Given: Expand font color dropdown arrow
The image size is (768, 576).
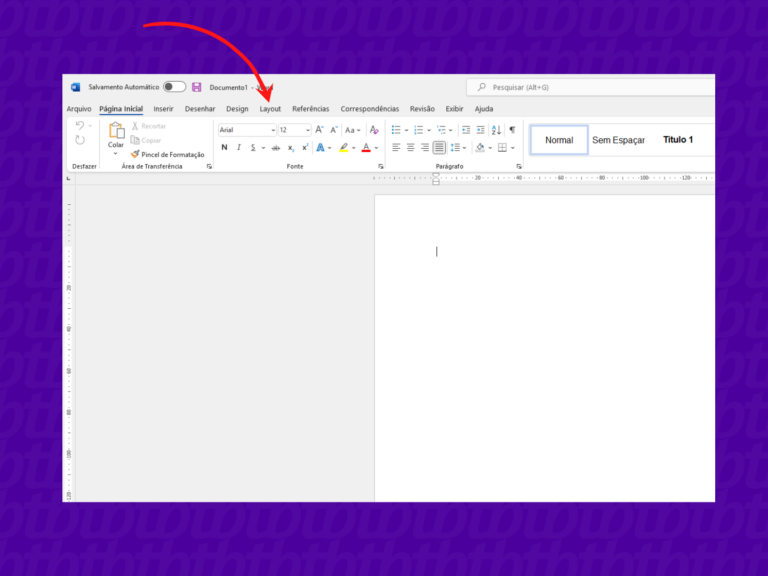Looking at the screenshot, I should (x=376, y=148).
